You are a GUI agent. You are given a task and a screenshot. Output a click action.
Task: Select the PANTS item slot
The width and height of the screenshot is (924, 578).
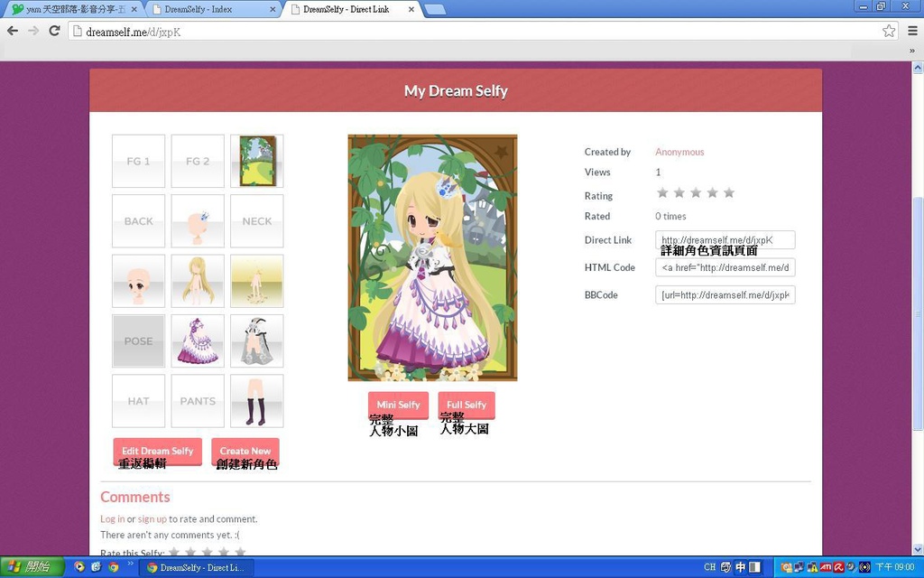[198, 401]
